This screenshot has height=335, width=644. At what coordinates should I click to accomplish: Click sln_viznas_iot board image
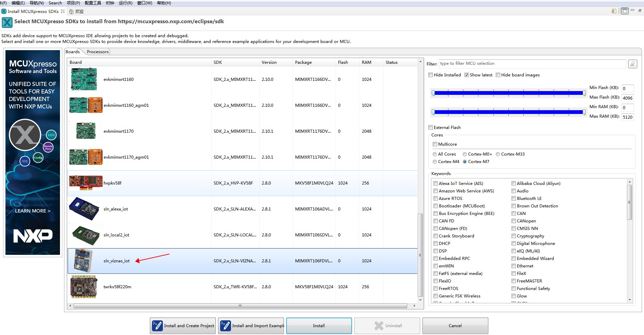tap(83, 260)
